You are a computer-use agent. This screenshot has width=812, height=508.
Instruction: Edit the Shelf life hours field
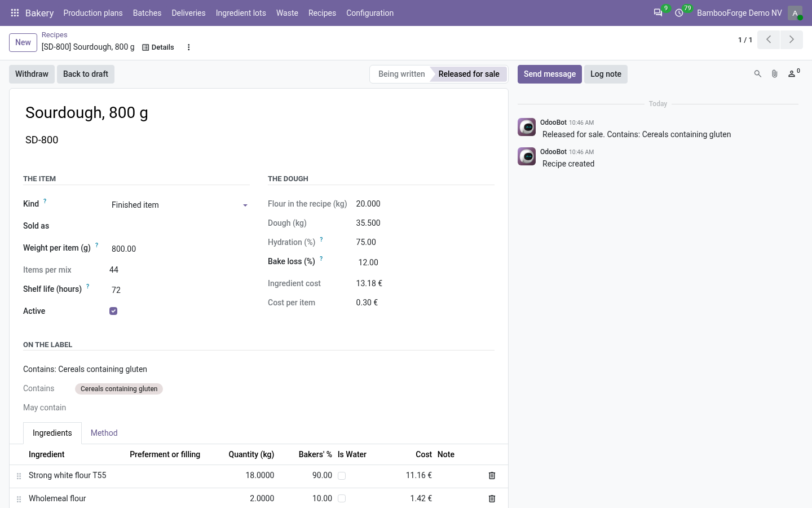180,290
